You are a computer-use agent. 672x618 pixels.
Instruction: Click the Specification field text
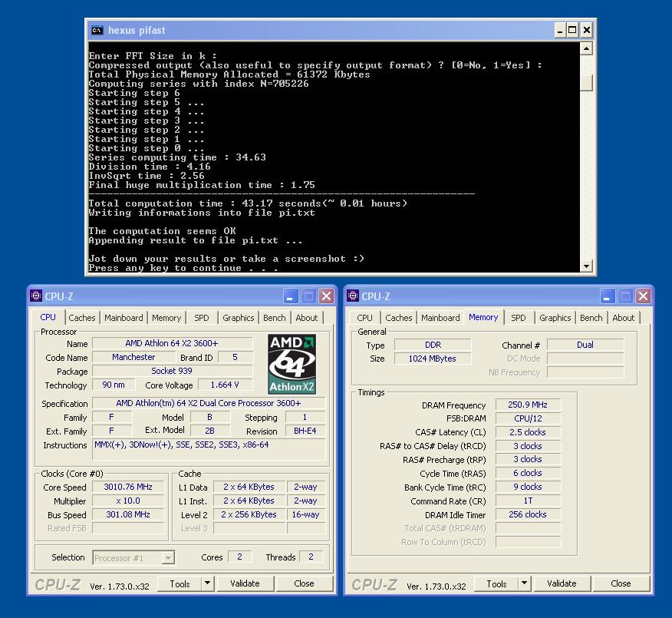209,403
